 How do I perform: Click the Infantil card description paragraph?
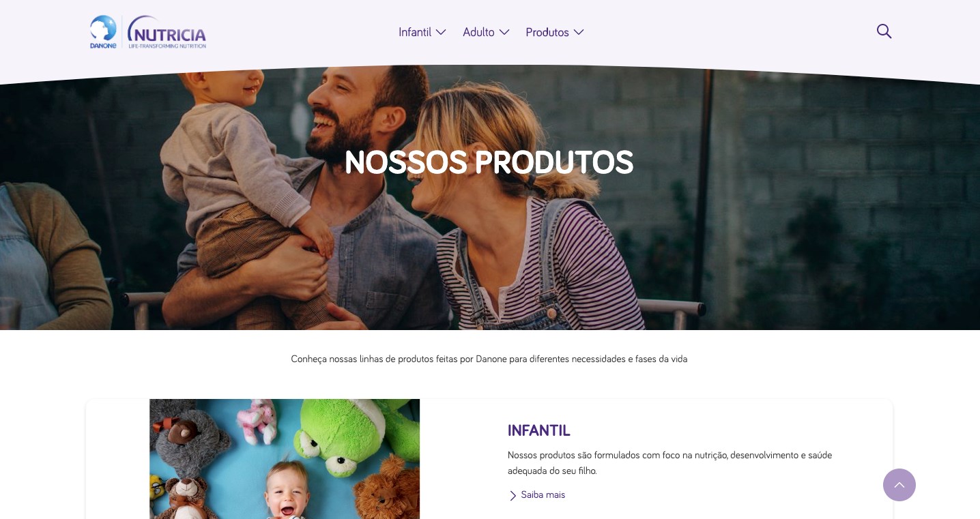(x=669, y=463)
